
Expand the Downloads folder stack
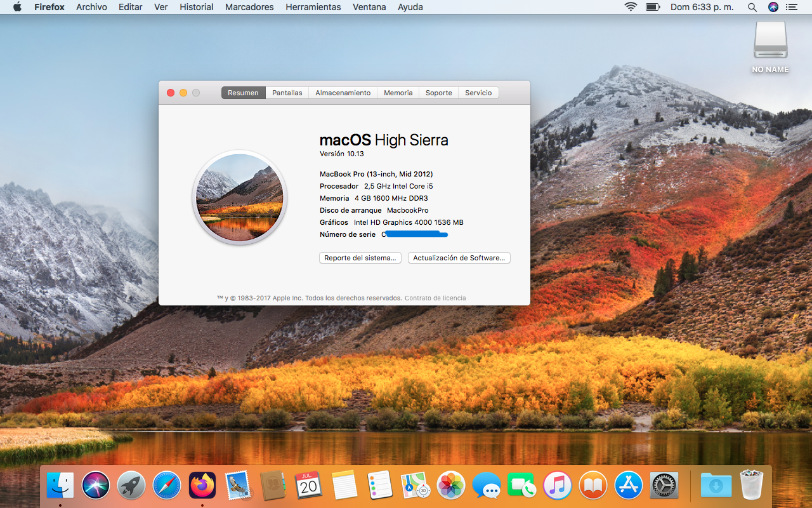[x=716, y=486]
